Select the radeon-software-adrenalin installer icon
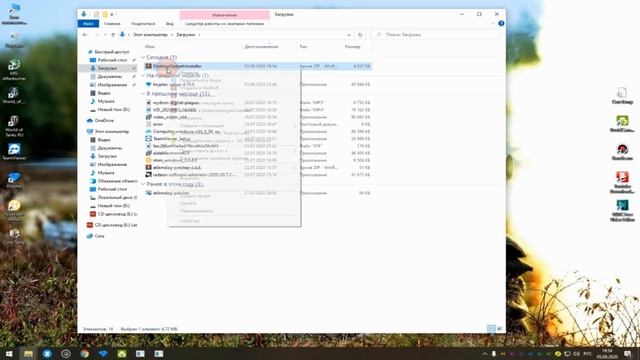This screenshot has width=640, height=360. [149, 174]
